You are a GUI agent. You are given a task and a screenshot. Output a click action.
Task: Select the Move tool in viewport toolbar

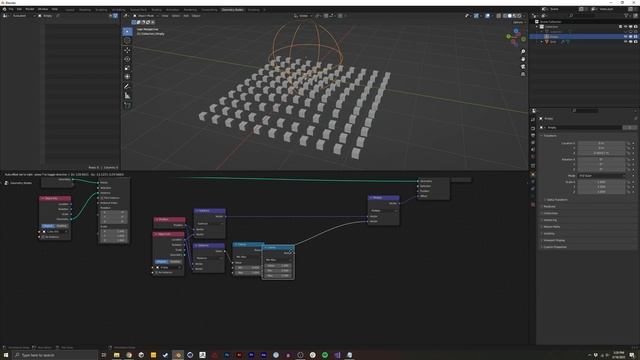127,50
